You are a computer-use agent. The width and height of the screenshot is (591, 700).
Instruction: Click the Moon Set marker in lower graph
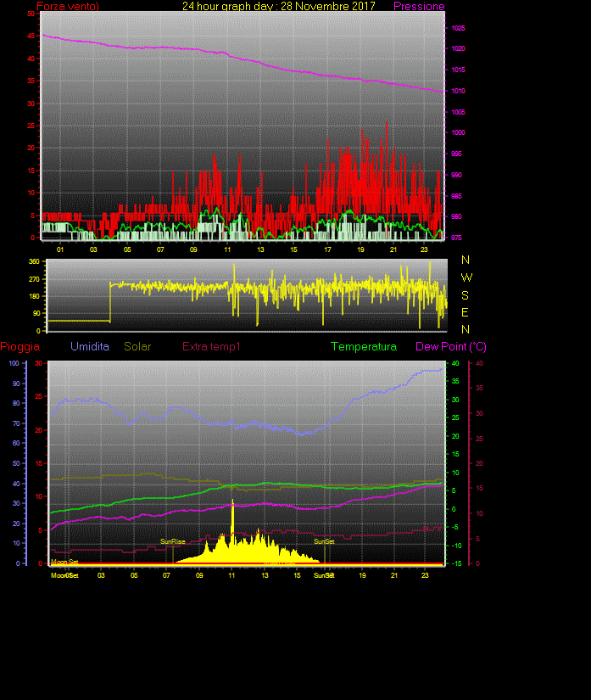pyautogui.click(x=64, y=562)
